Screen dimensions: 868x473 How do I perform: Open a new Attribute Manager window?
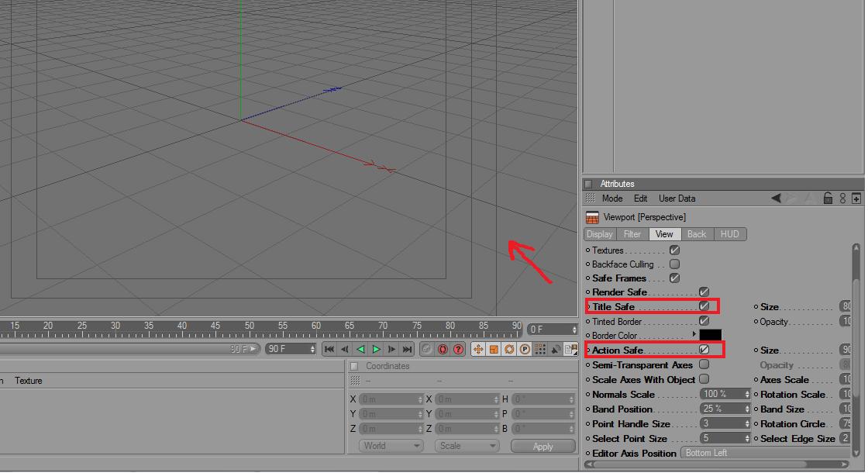tap(856, 199)
